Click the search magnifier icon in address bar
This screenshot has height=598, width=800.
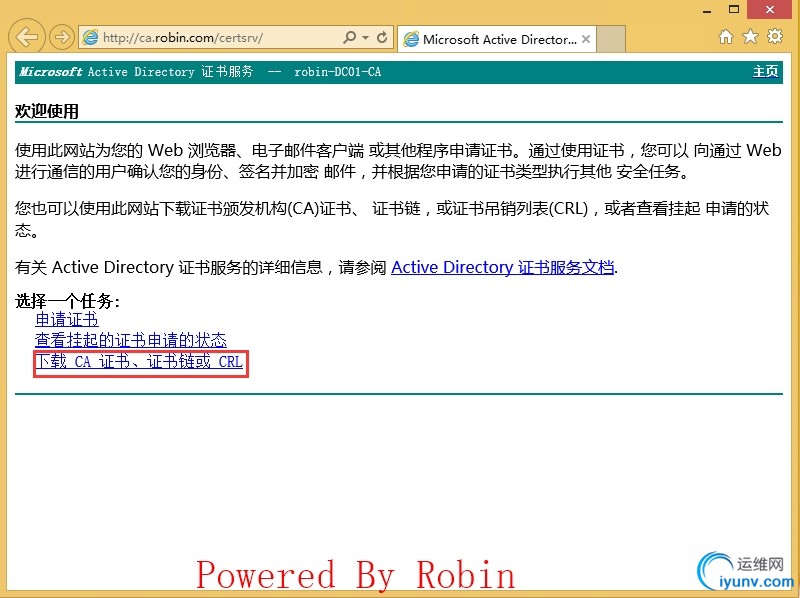coord(350,37)
